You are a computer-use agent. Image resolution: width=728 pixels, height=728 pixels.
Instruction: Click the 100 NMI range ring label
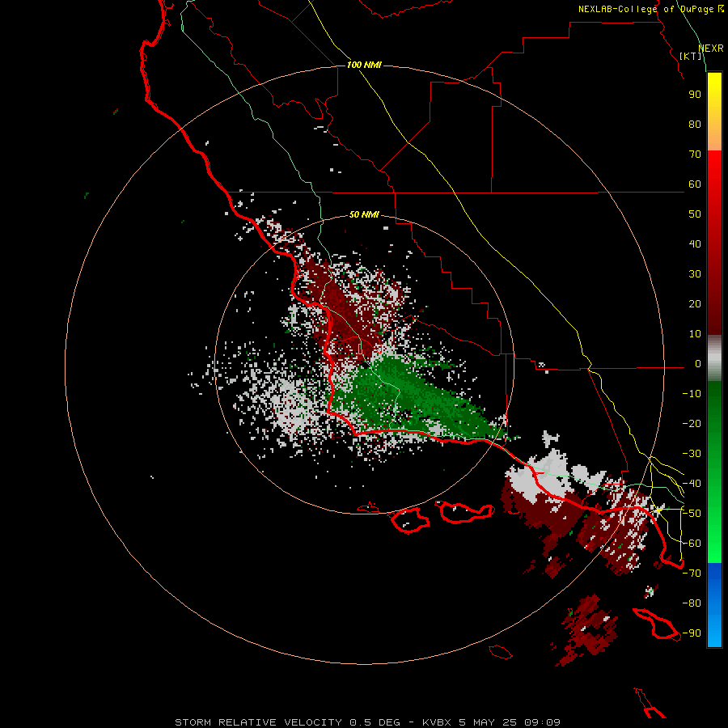pyautogui.click(x=364, y=65)
